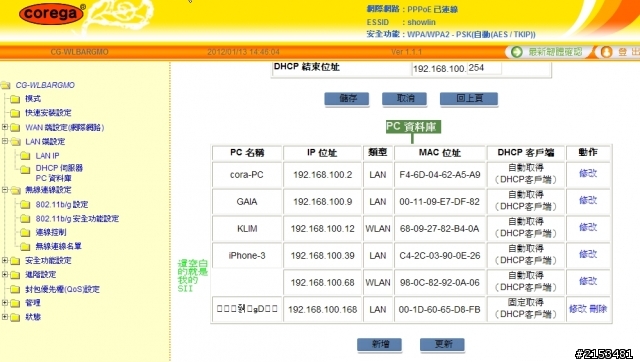Click MAC address C4-2C-03-90-0E-26
Screen dimensions: 640x362
tap(440, 255)
